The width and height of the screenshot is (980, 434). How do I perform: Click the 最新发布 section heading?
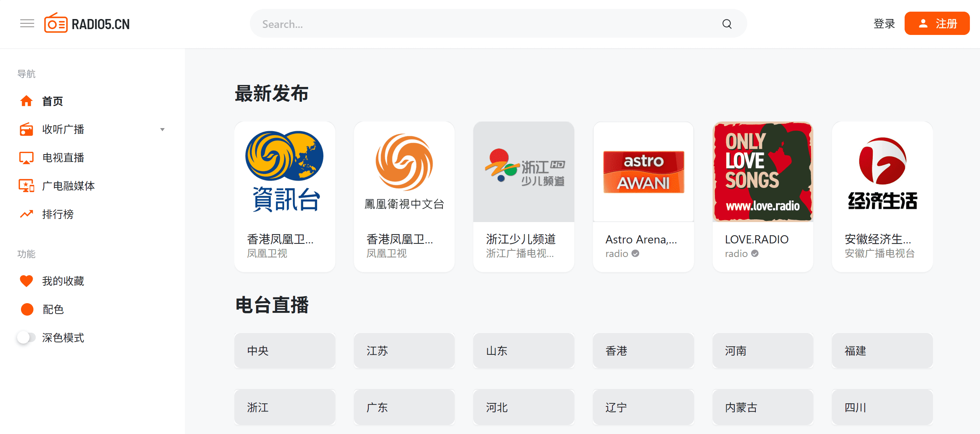tap(272, 94)
